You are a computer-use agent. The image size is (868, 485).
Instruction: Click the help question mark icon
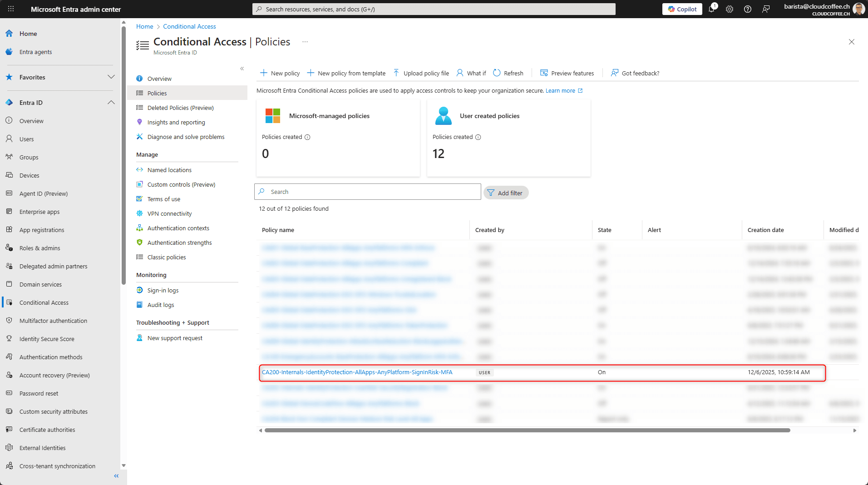748,9
